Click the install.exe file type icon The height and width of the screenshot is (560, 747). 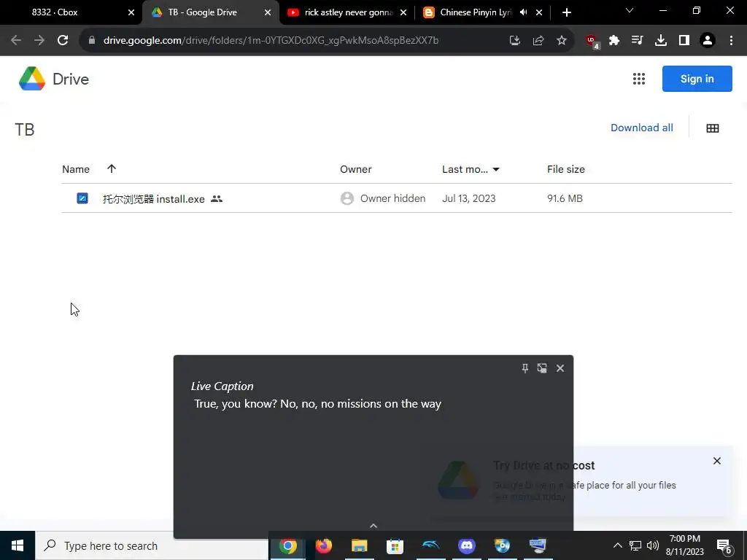pyautogui.click(x=82, y=198)
